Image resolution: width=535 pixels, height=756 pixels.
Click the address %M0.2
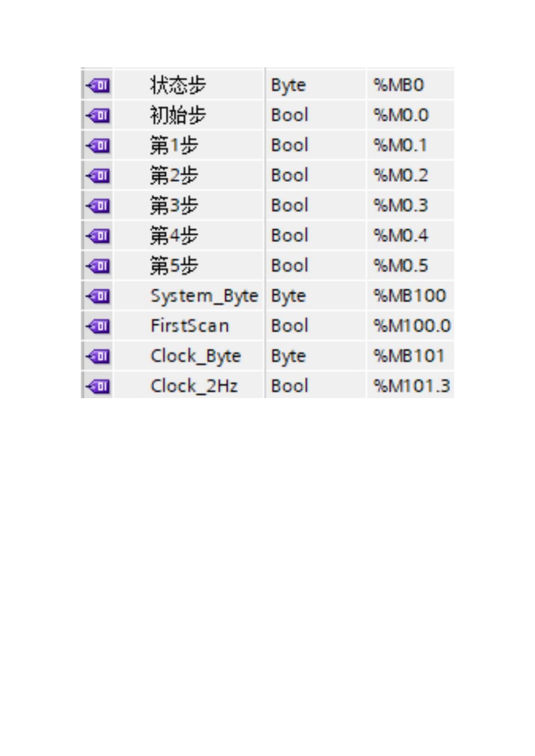(x=401, y=176)
